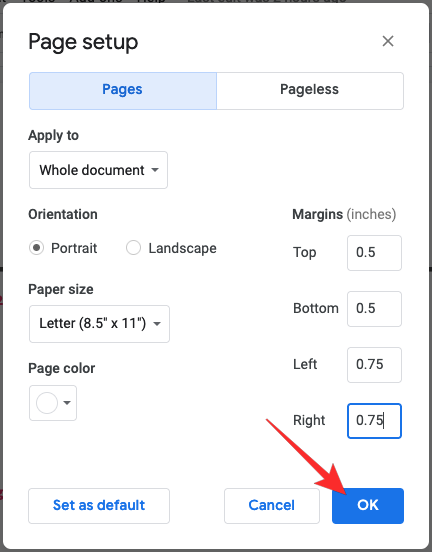Switch to the Pageless tab
Viewport: 432px width, 552px height.
[x=310, y=91]
